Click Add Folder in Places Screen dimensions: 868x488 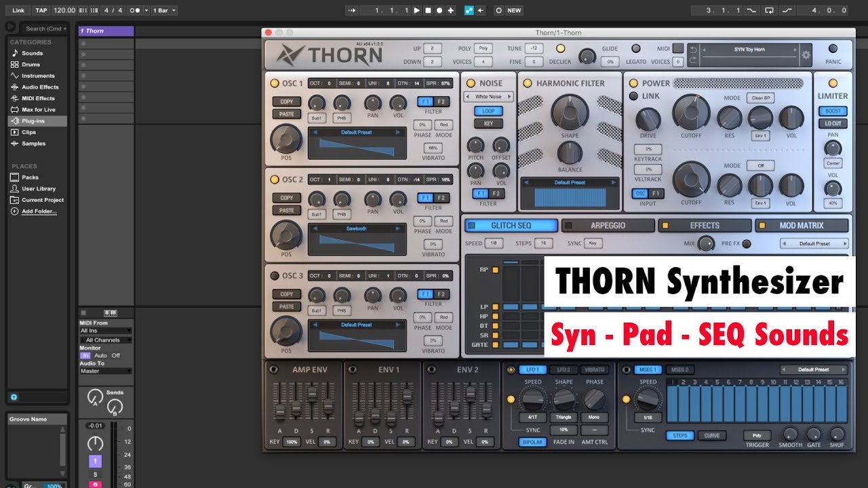tap(39, 211)
